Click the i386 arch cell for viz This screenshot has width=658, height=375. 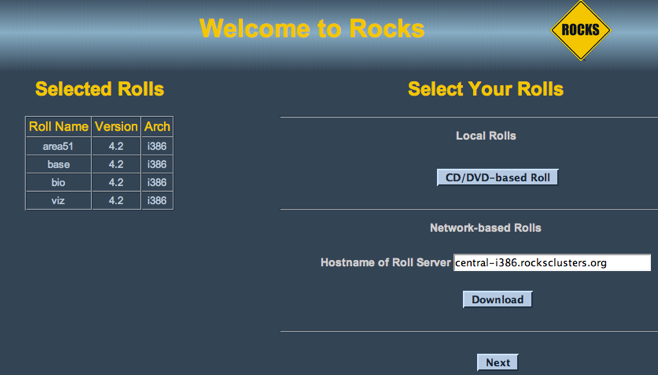point(157,201)
